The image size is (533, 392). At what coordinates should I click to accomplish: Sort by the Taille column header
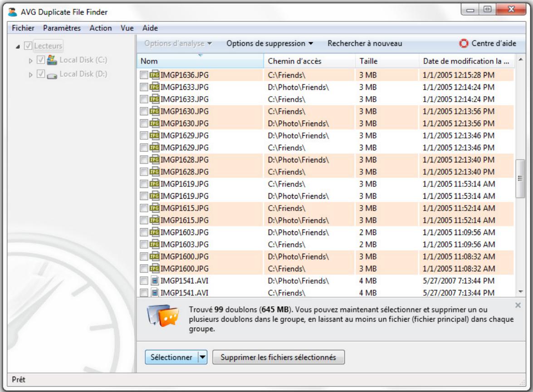(x=387, y=61)
